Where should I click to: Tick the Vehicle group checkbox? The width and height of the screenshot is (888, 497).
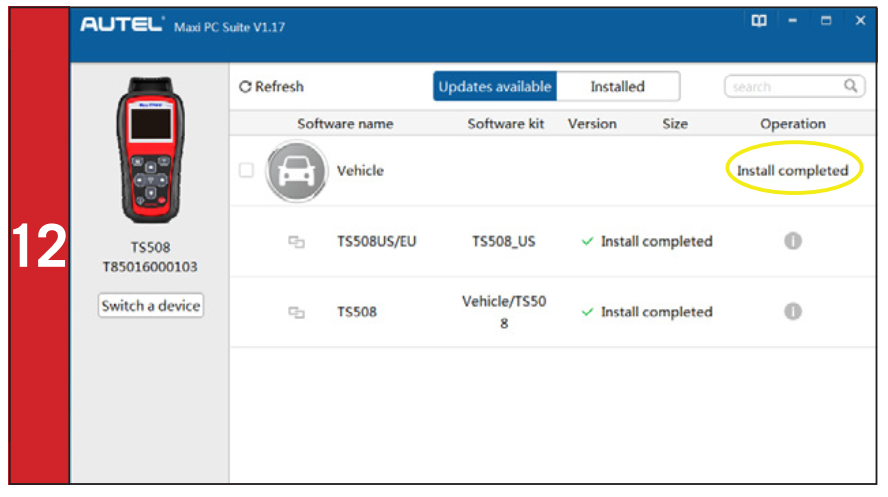coord(246,171)
